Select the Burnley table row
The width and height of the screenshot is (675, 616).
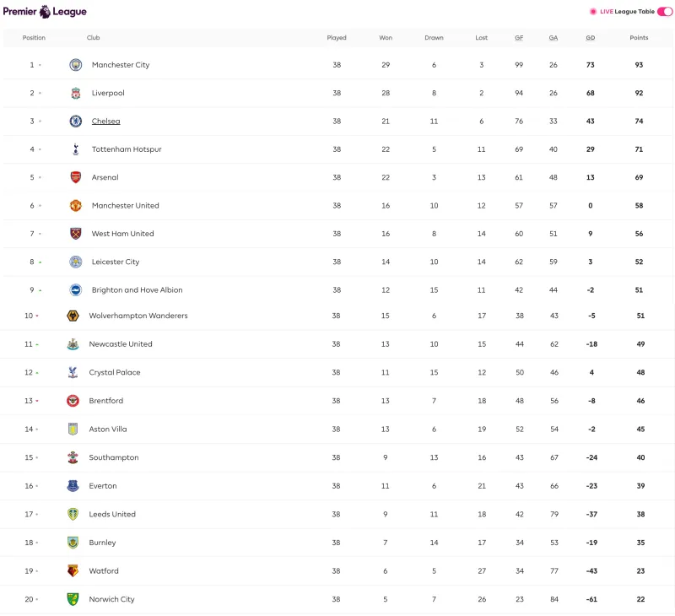pyautogui.click(x=337, y=543)
